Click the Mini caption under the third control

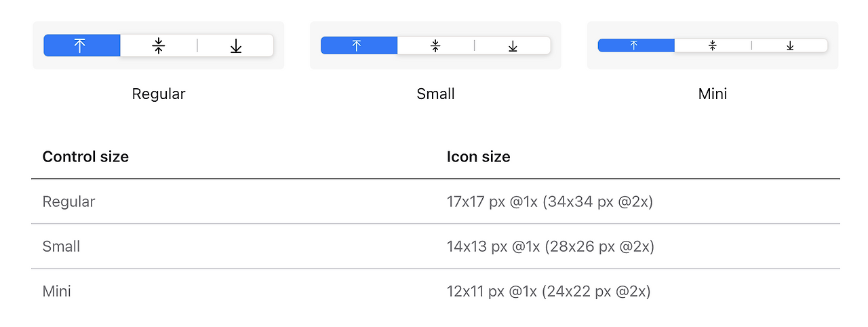point(712,94)
